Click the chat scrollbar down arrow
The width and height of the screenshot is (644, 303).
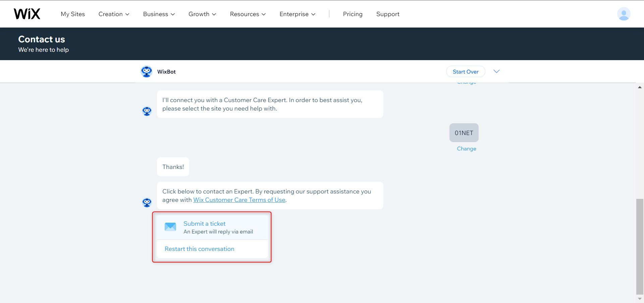pos(640,299)
